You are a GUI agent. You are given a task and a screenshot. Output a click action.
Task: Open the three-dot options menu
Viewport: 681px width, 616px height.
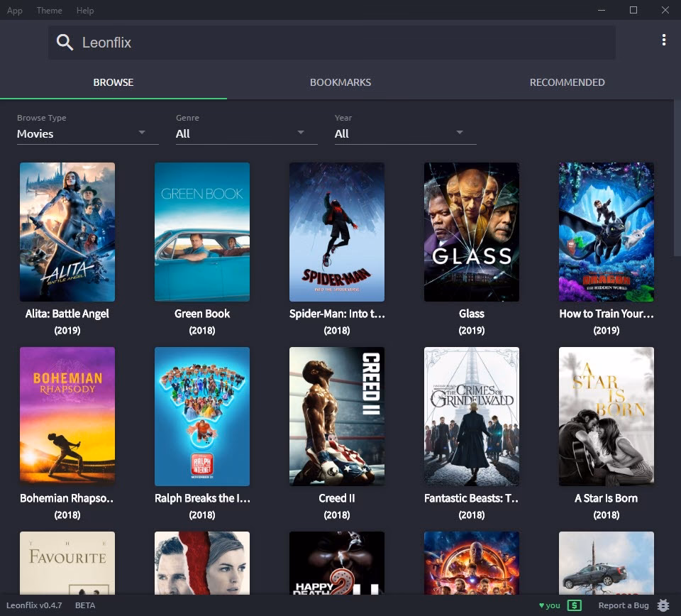664,40
